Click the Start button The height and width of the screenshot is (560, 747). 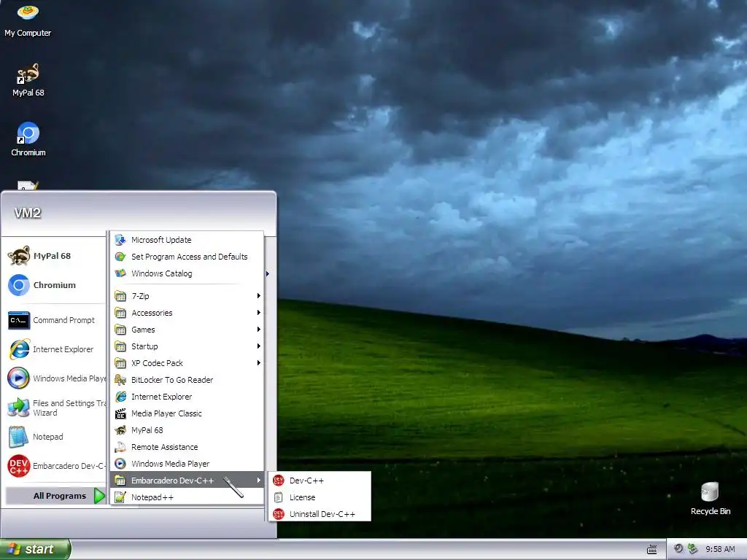click(x=35, y=549)
